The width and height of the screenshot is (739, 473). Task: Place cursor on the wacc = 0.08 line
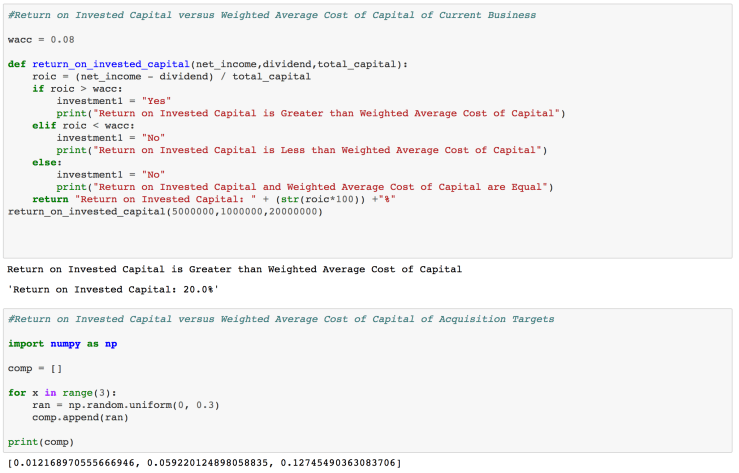click(39, 39)
